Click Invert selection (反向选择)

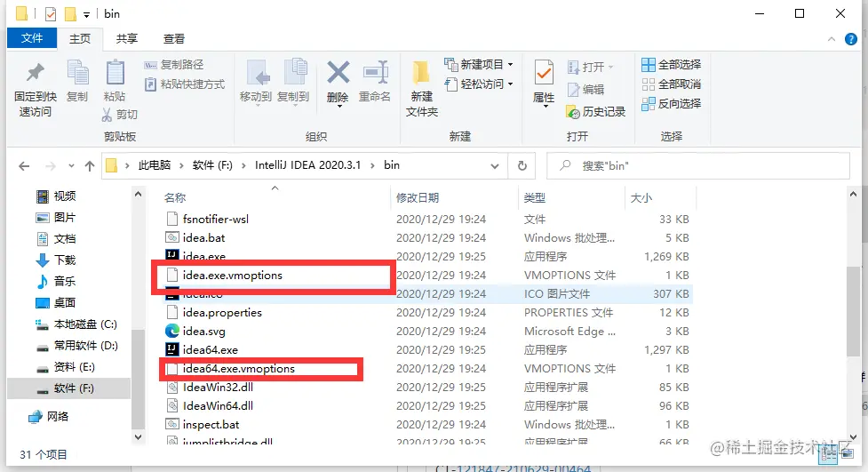(671, 104)
